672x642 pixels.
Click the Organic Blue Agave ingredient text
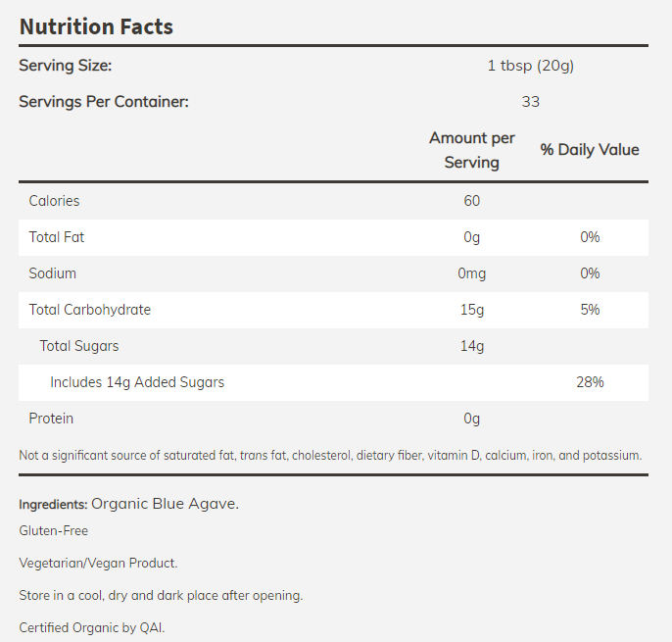(x=165, y=504)
